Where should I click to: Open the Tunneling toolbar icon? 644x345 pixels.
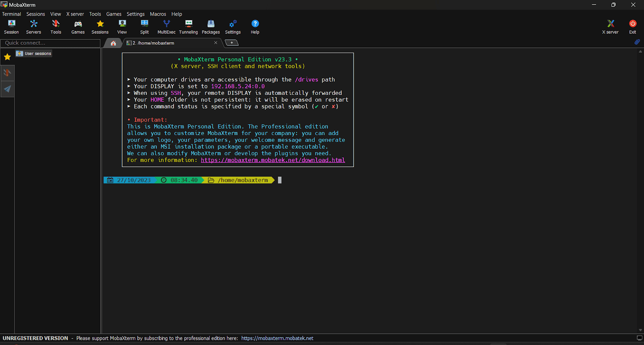[188, 27]
